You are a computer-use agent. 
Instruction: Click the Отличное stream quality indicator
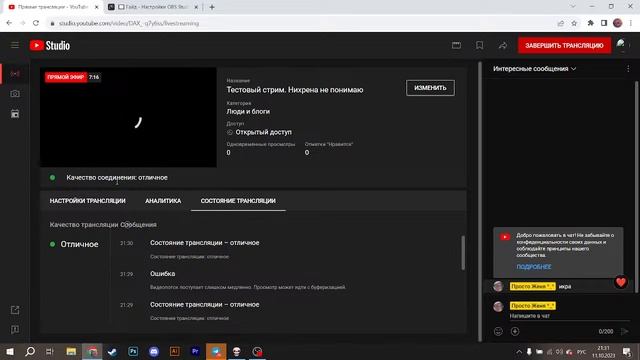coord(74,244)
